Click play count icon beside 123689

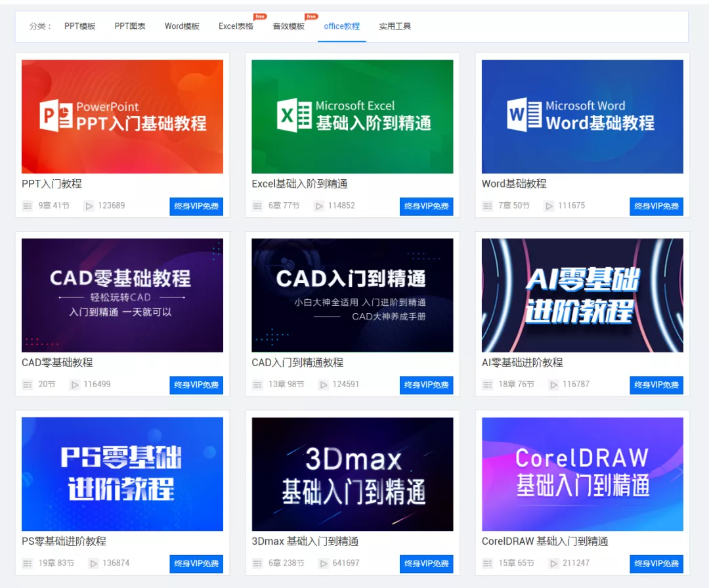pos(89,206)
